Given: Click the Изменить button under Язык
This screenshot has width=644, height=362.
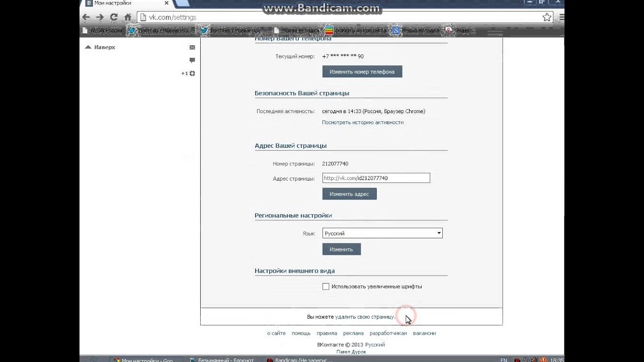Looking at the screenshot, I should coord(342,249).
